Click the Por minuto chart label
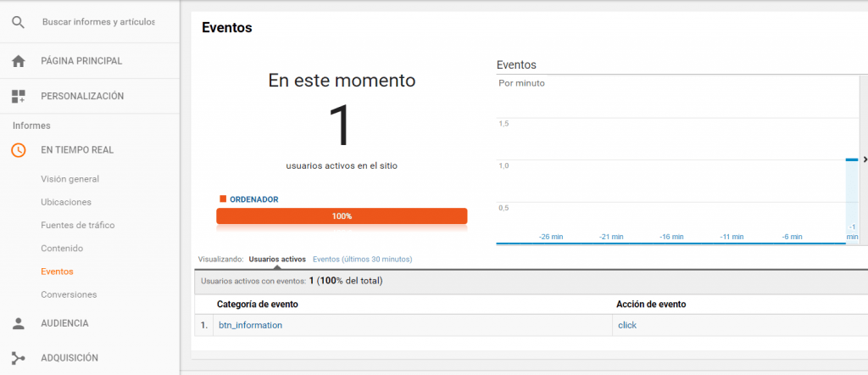868x375 pixels. (521, 84)
